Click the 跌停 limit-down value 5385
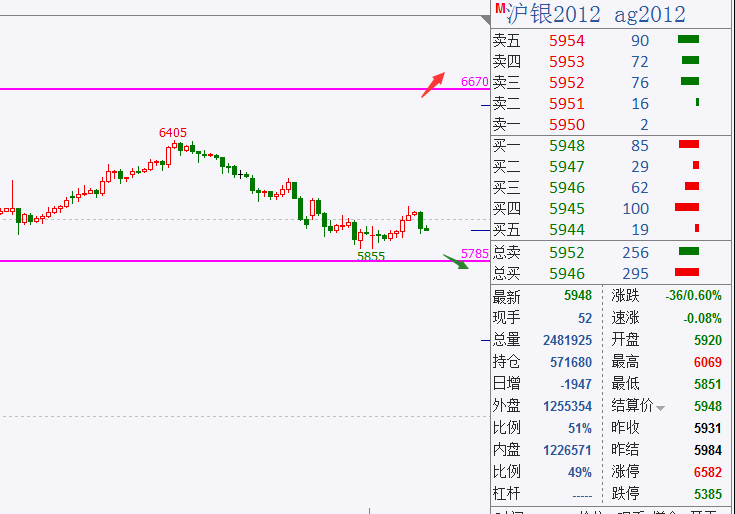Screen dimensions: 735x514 (708, 494)
